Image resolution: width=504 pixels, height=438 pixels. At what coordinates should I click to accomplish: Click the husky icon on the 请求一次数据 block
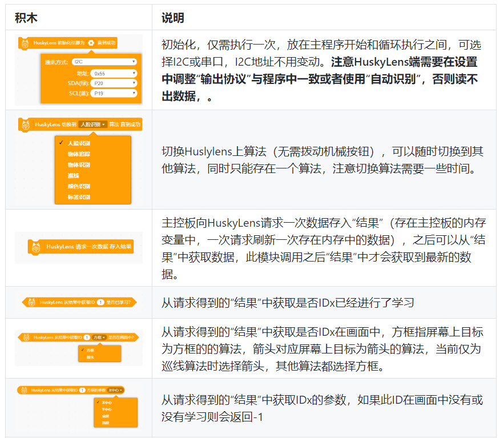[36, 247]
